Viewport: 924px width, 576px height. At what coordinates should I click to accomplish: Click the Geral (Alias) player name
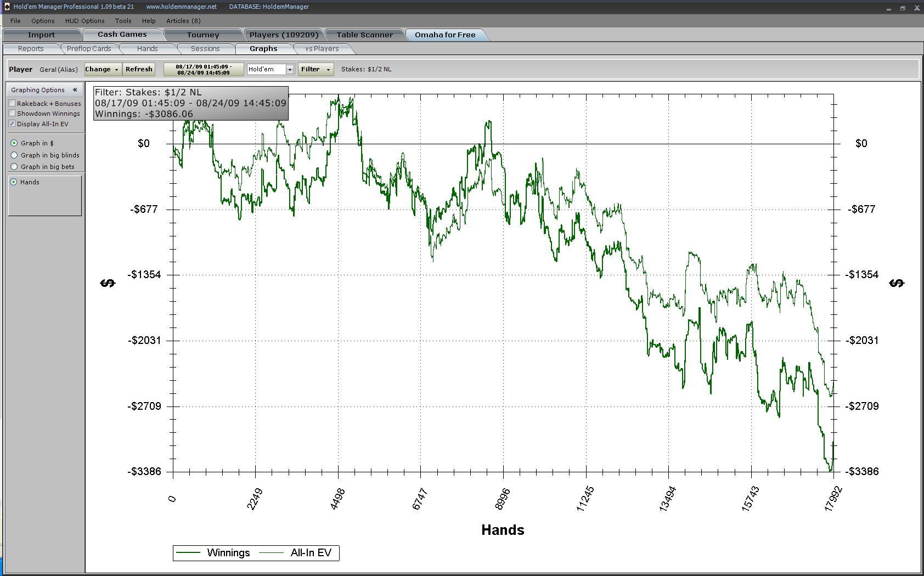59,70
